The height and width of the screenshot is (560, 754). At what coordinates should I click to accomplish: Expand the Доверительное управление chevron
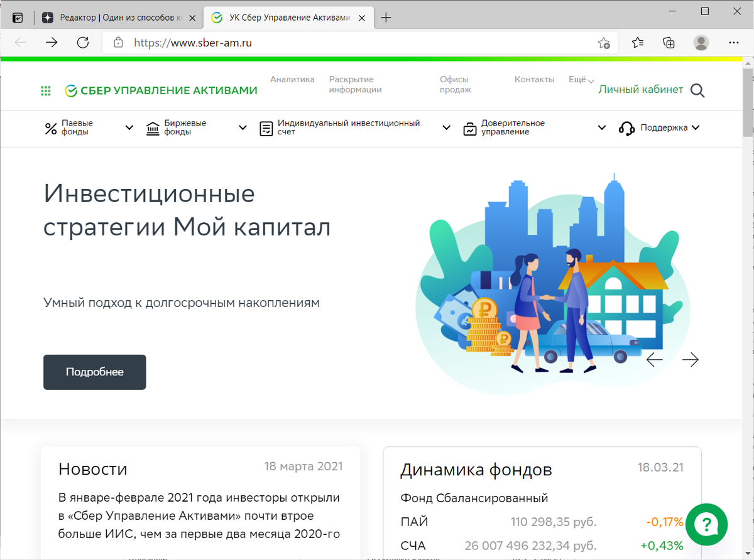point(602,128)
